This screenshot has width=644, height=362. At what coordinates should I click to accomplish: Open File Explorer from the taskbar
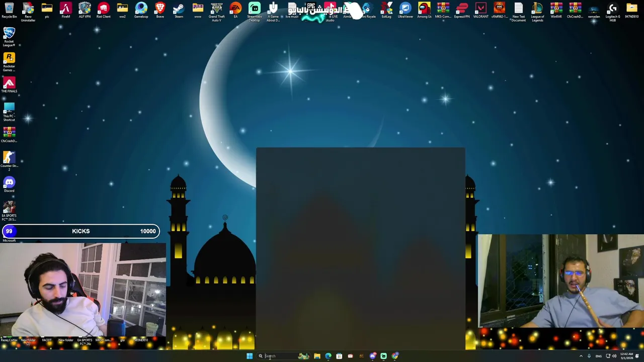pyautogui.click(x=317, y=356)
